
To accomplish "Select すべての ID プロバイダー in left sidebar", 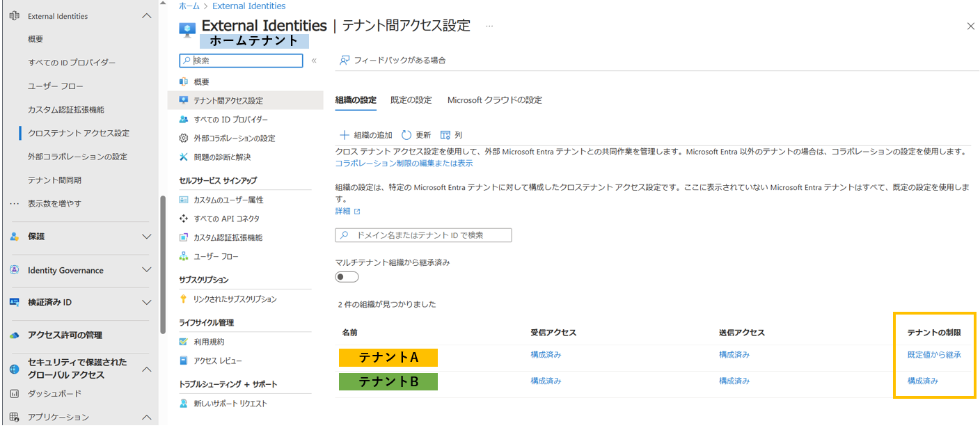I will [x=72, y=63].
